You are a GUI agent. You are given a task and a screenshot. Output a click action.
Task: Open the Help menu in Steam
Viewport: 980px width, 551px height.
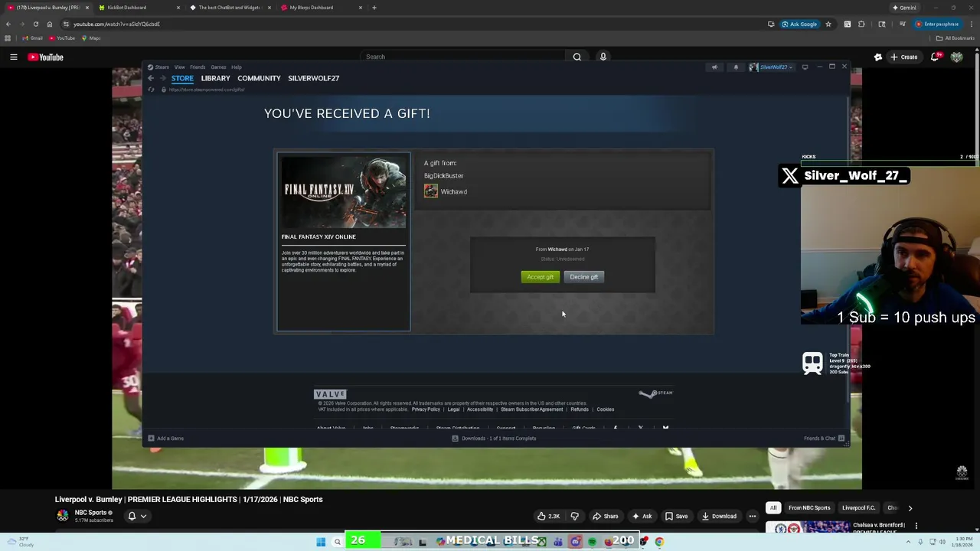(x=237, y=67)
